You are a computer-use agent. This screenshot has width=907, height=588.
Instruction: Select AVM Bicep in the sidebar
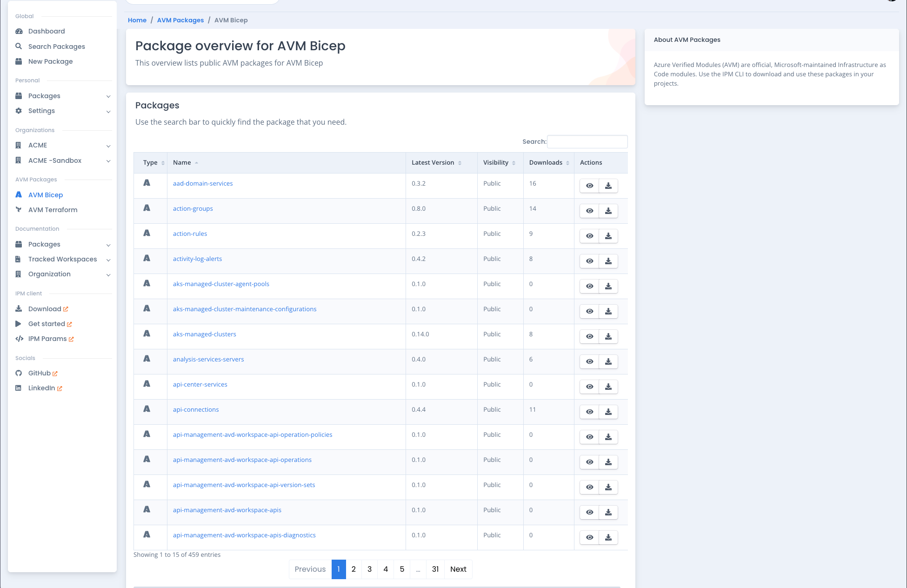(x=45, y=195)
